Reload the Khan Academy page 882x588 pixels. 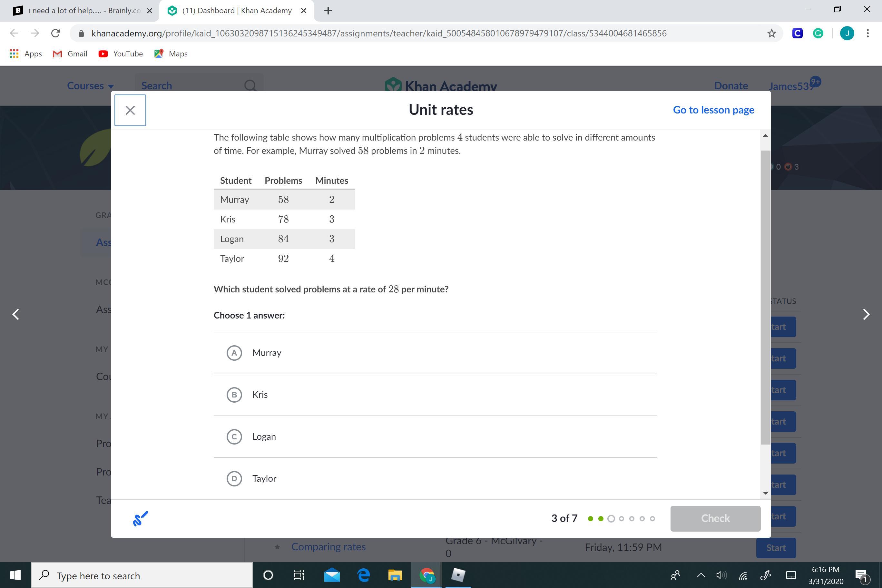[55, 34]
